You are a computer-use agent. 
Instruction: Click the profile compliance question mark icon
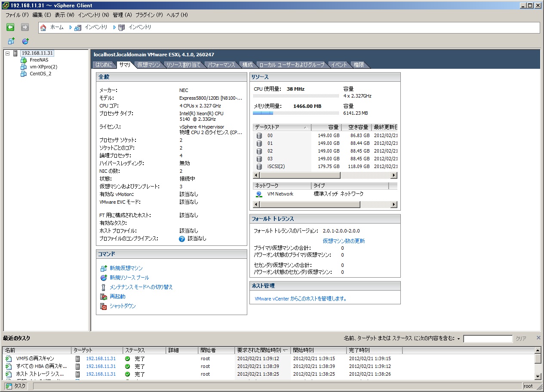click(x=182, y=239)
